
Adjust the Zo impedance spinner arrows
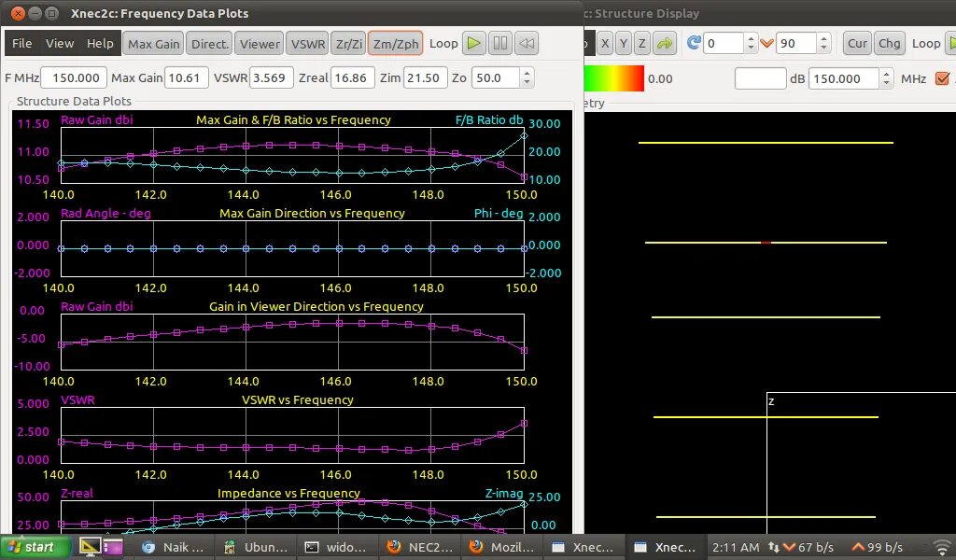click(x=527, y=78)
